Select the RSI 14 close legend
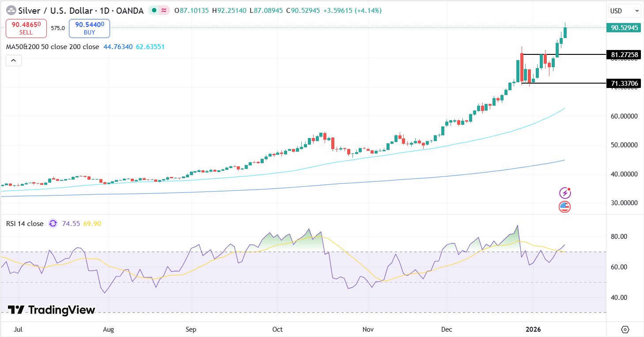Screen dimensions: 644x337 (25, 224)
